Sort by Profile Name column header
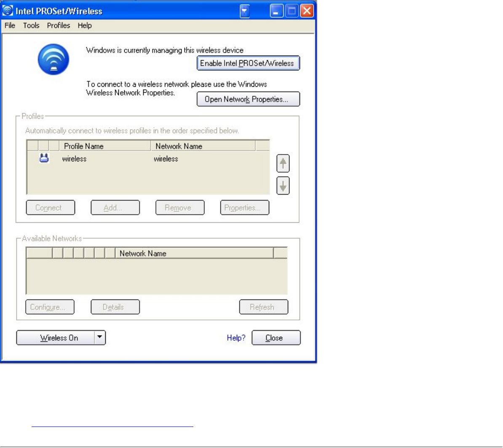This screenshot has width=503, height=448. pos(105,146)
